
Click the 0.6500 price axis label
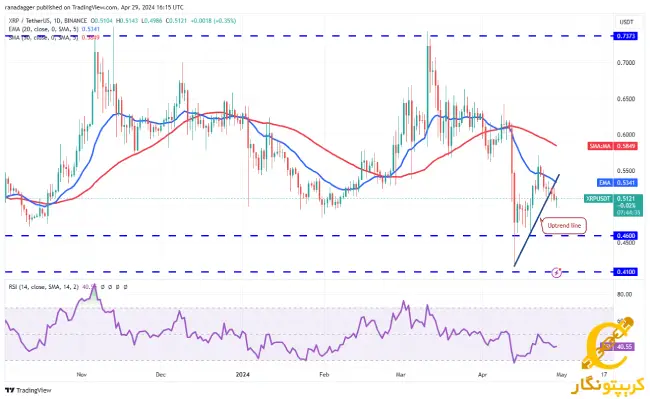pos(626,99)
